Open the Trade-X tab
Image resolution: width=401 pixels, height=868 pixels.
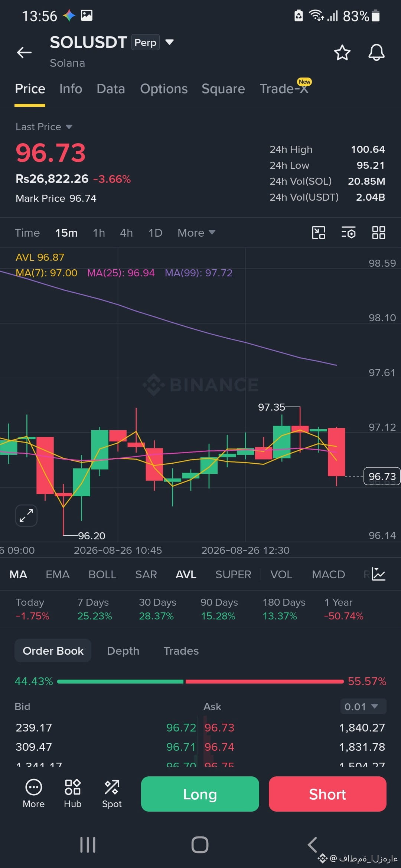(x=284, y=89)
